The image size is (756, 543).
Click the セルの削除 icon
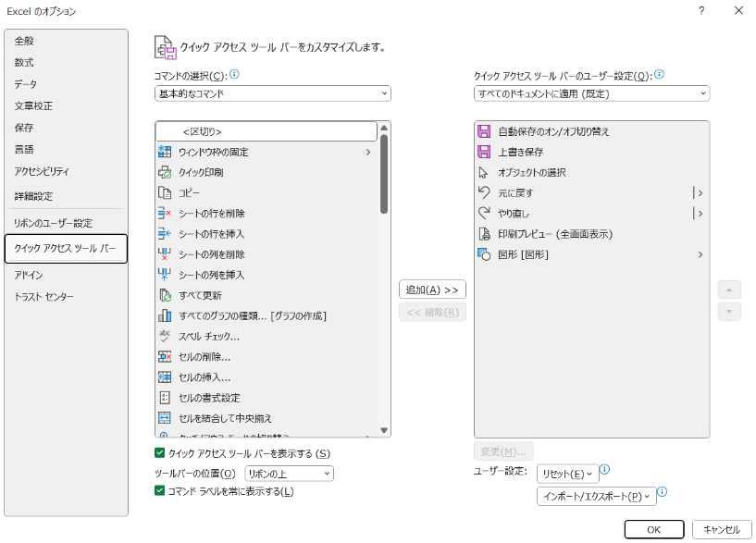165,356
